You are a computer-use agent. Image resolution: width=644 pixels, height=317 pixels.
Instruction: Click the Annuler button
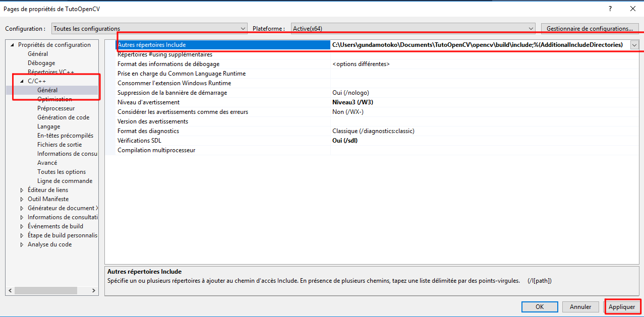(580, 307)
